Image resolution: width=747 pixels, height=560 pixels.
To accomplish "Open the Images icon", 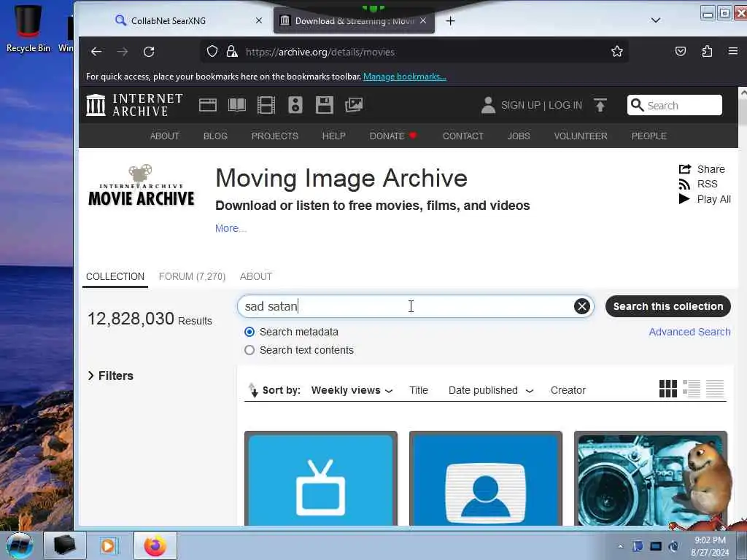I will (x=354, y=105).
